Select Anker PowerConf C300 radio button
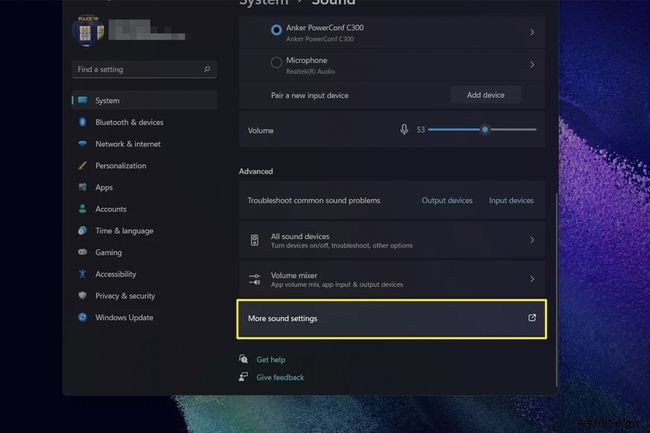 point(276,31)
